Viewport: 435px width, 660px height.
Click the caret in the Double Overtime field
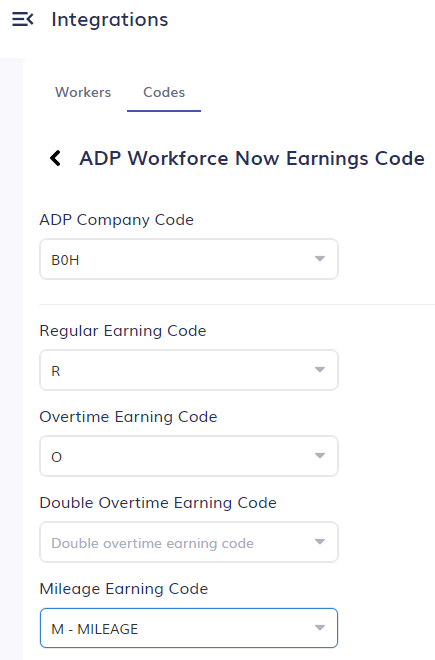(320, 541)
